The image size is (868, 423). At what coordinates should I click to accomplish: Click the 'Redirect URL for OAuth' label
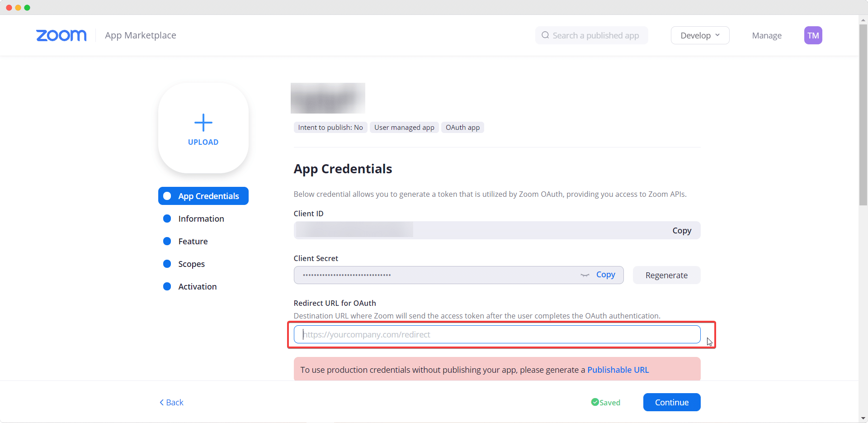335,303
